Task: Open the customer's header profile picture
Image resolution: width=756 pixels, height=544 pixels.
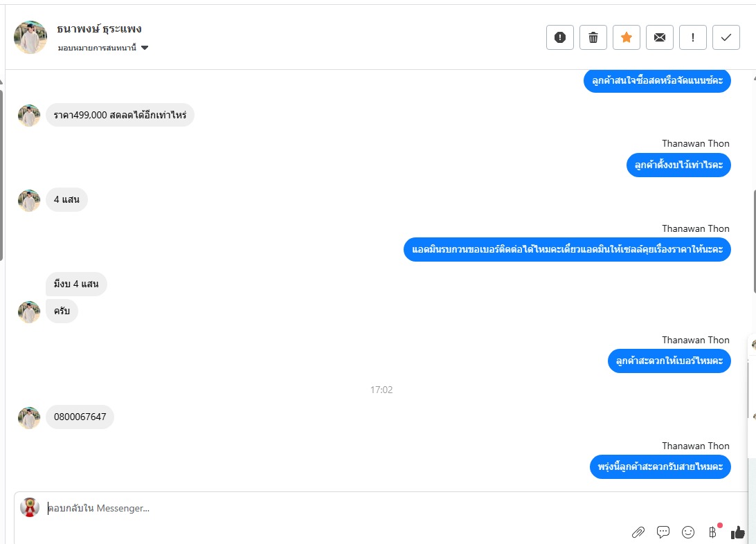Action: 30,37
